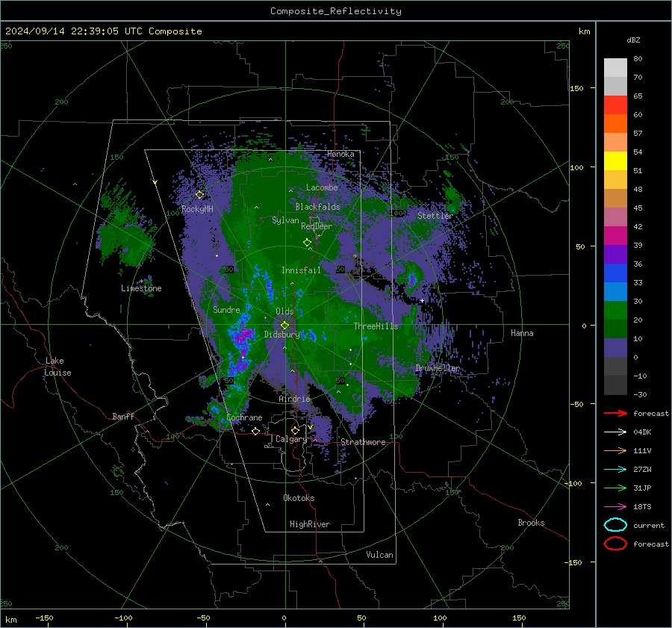
Task: Click the red forecast arrow in legend
Action: [x=615, y=413]
